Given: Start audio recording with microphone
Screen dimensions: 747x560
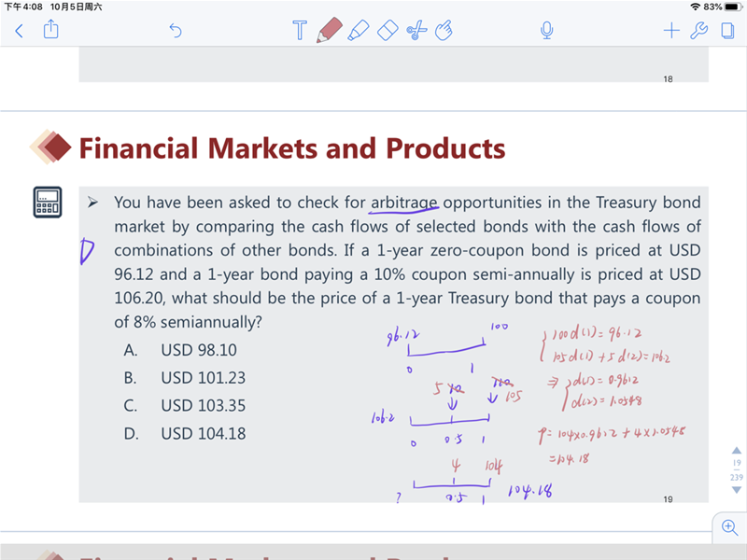Looking at the screenshot, I should [x=547, y=31].
